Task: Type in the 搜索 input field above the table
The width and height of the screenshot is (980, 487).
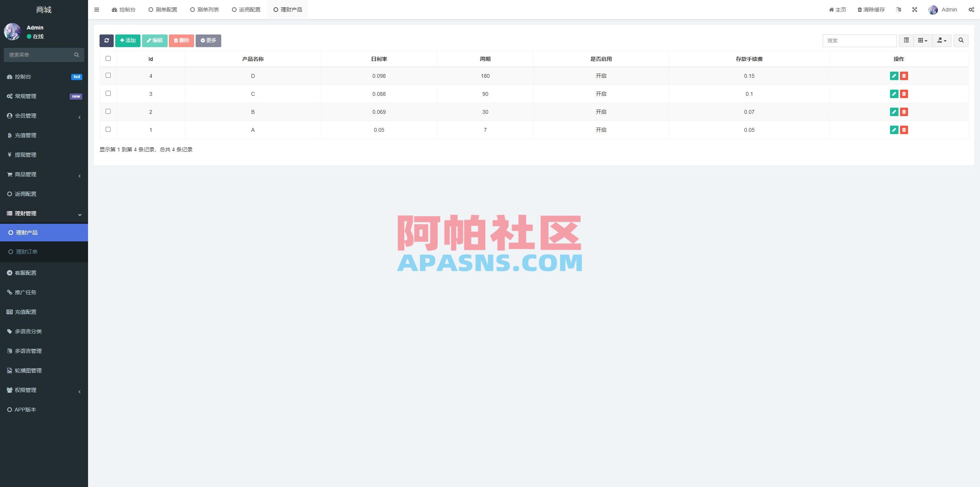Action: (x=859, y=41)
